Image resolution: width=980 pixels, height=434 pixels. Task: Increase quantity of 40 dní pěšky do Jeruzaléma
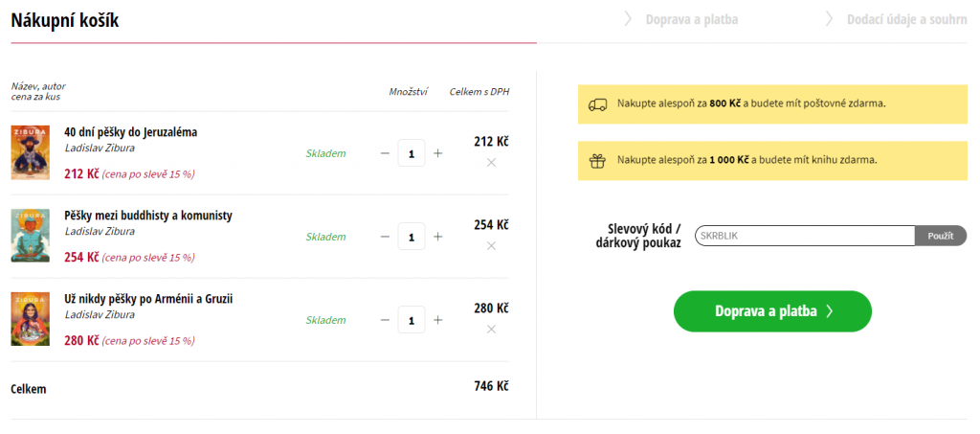click(438, 153)
